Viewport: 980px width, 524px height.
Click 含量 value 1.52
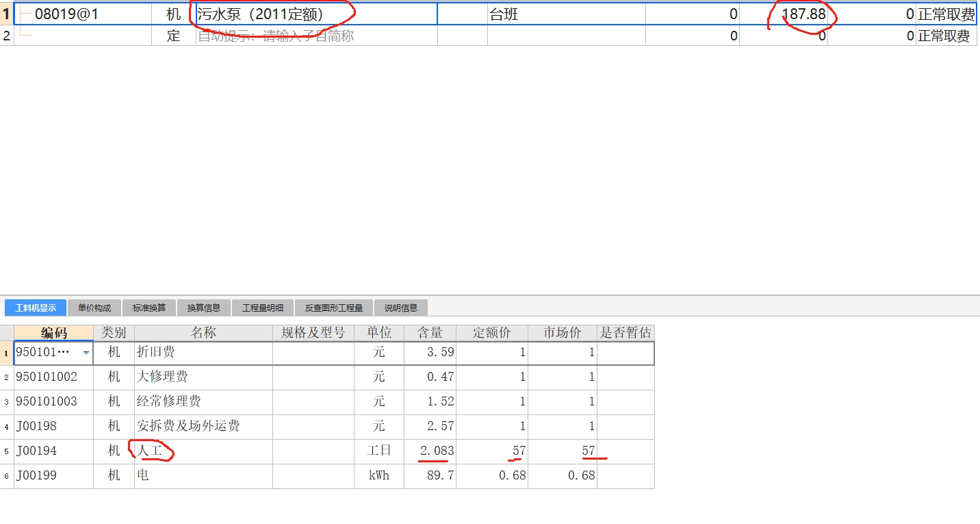pyautogui.click(x=430, y=402)
